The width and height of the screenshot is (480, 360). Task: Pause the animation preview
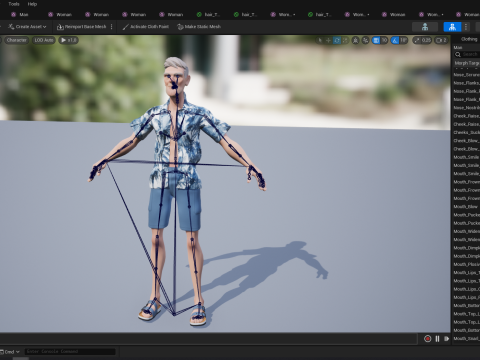click(437, 339)
